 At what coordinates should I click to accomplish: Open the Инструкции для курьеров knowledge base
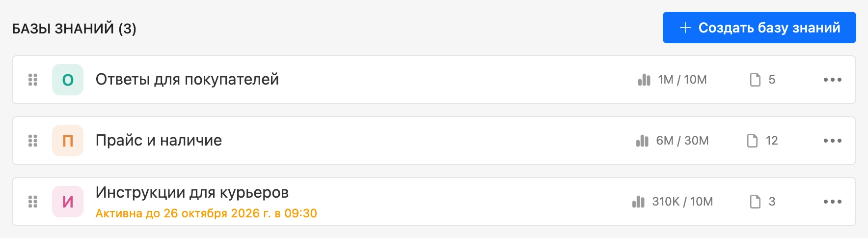click(x=192, y=192)
